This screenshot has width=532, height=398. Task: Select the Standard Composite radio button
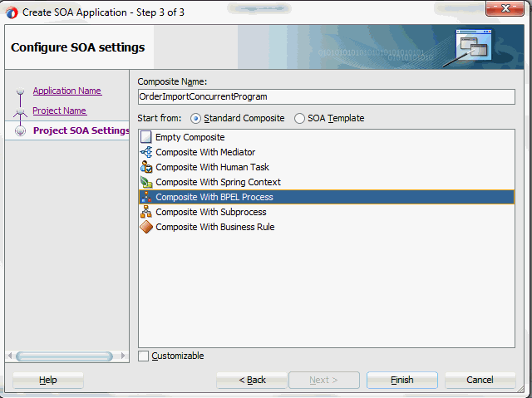click(x=195, y=118)
